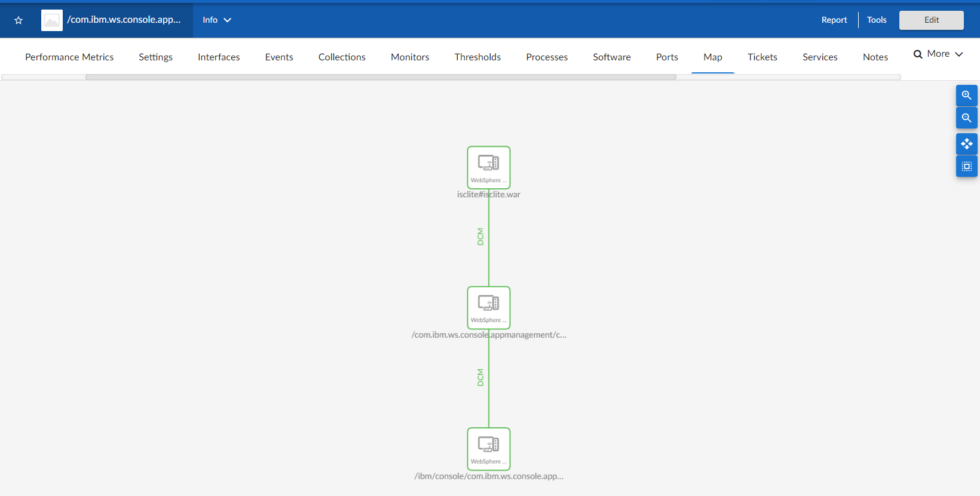Image resolution: width=980 pixels, height=496 pixels.
Task: Click the device image placeholder icon
Action: coord(52,20)
